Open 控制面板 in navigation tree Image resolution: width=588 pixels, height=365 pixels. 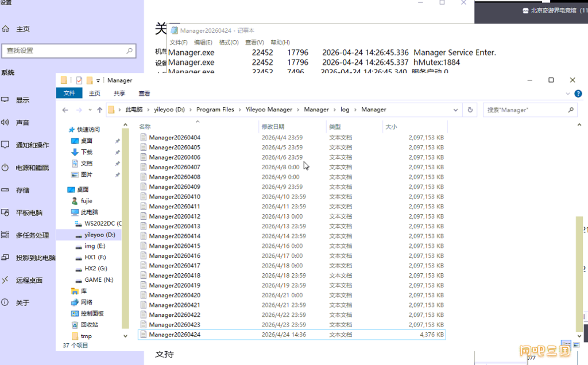pos(92,314)
